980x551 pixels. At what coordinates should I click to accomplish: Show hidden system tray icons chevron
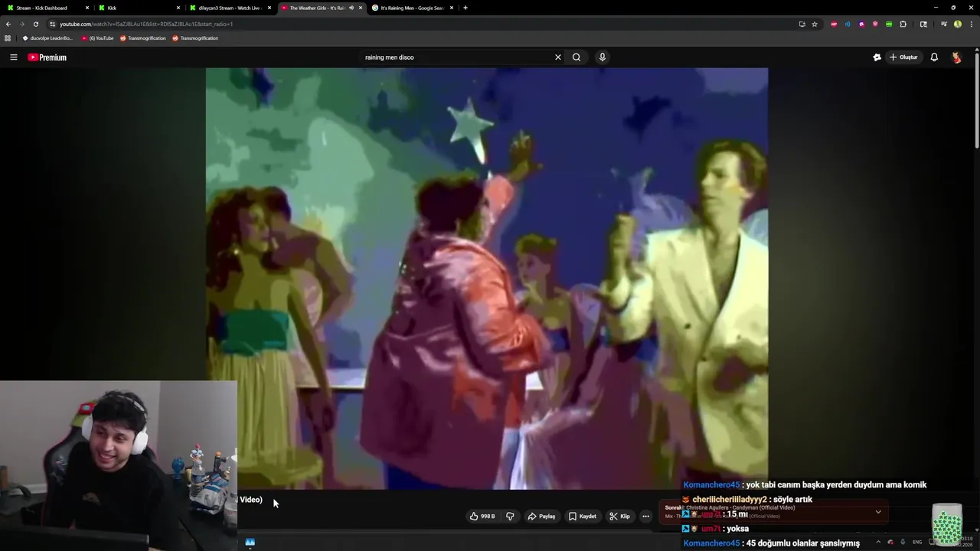click(878, 542)
